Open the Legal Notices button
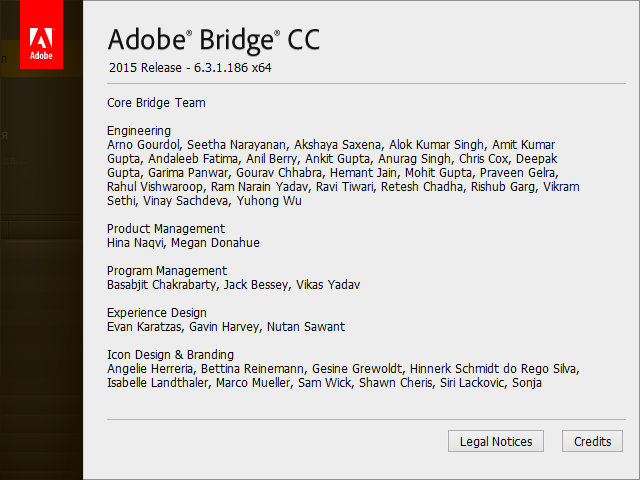Screen dimensions: 640x480 (x=496, y=441)
